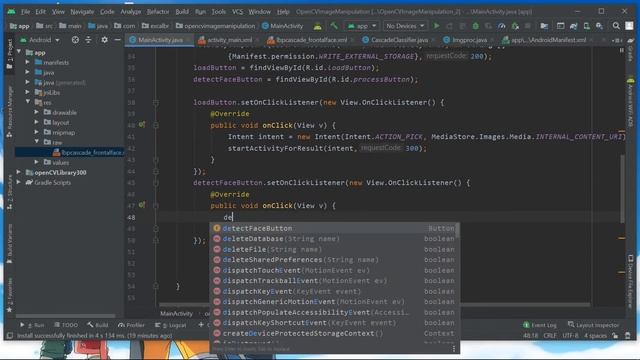Viewport: 640px width, 360px height.
Task: Click the override gutter icon on line 40
Action: pyautogui.click(x=142, y=125)
